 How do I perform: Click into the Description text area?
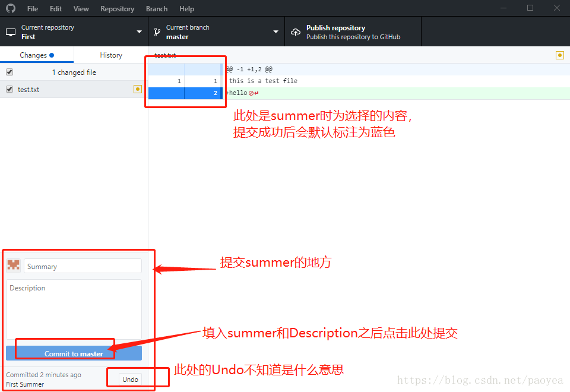coord(74,309)
